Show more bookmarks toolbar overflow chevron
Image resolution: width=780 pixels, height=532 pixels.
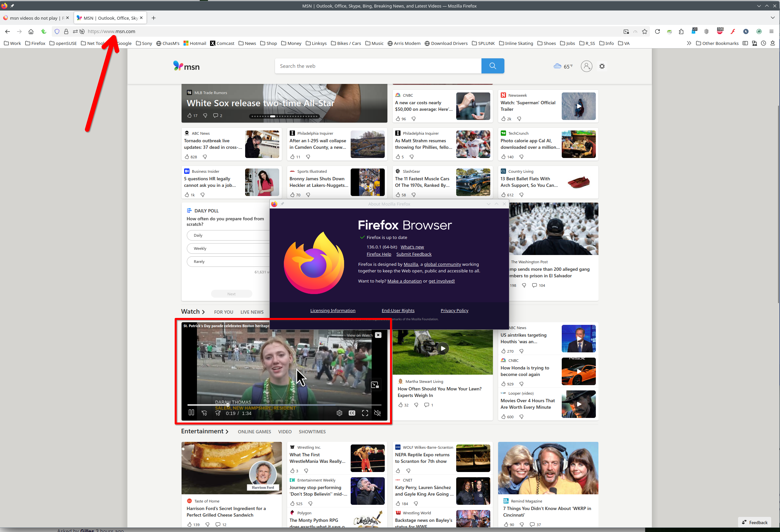click(689, 43)
